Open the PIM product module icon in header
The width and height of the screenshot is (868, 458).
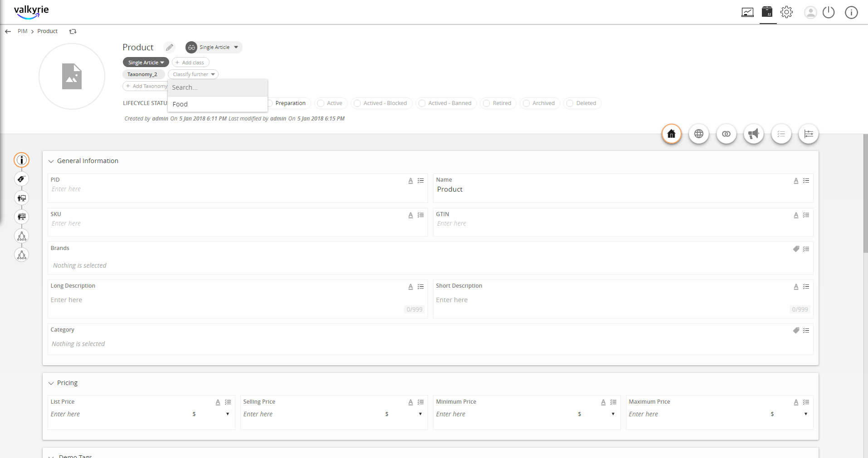click(767, 12)
